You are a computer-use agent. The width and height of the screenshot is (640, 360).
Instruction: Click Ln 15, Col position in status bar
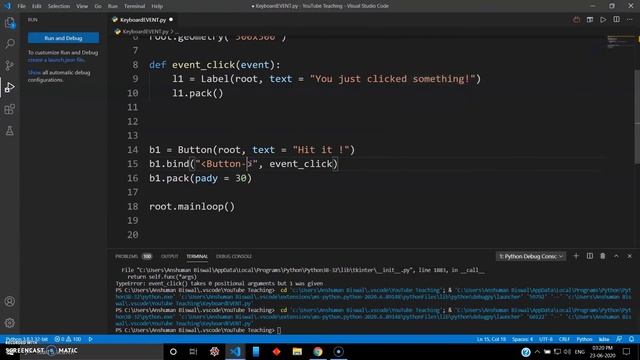coord(491,339)
